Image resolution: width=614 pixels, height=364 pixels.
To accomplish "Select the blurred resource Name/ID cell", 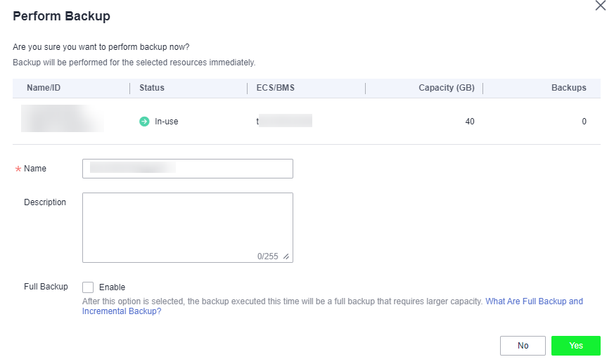I will tap(62, 119).
